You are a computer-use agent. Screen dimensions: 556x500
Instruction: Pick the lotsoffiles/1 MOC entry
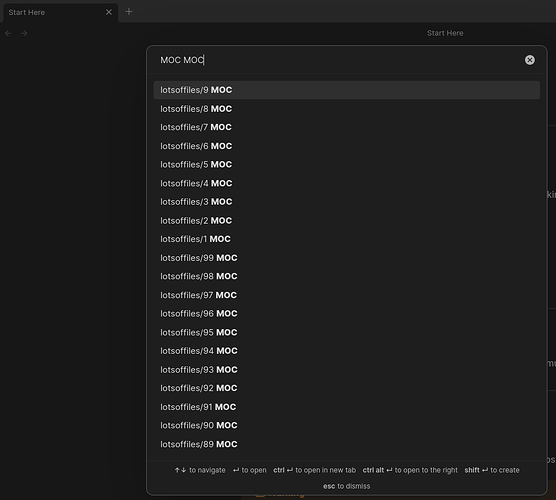click(346, 239)
